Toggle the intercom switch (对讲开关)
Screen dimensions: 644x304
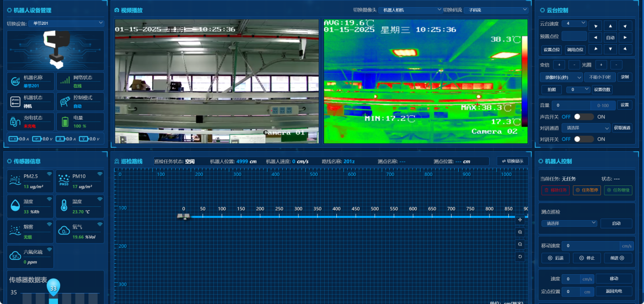pyautogui.click(x=583, y=139)
